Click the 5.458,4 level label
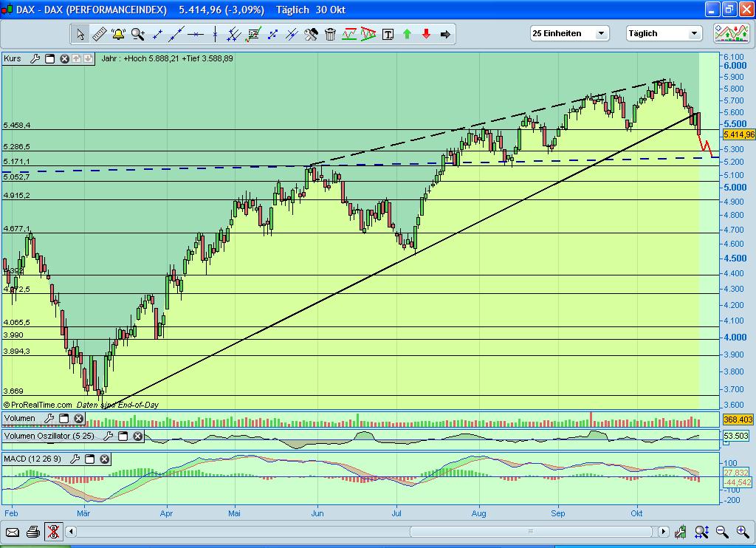The image size is (756, 548). pos(17,126)
